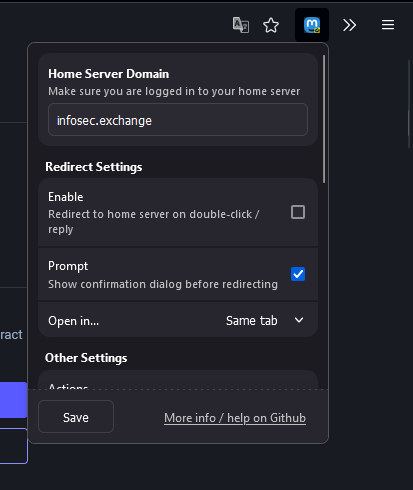Enable redirect to home server checkbox
413x490 pixels.
[298, 212]
